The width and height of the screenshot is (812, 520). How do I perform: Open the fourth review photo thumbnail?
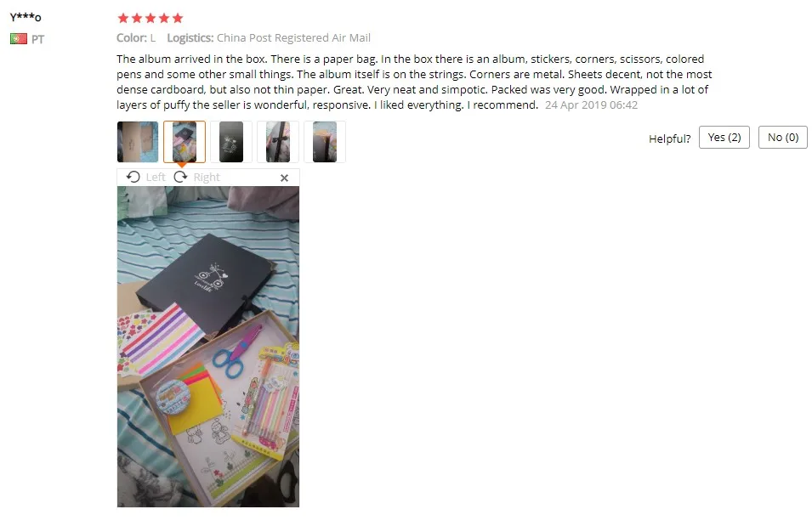(x=278, y=142)
